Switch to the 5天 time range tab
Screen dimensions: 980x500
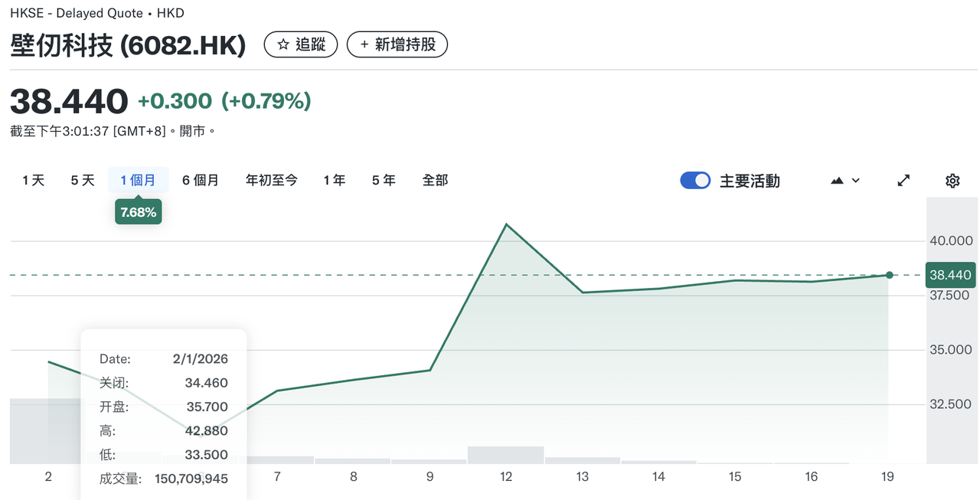tap(81, 180)
